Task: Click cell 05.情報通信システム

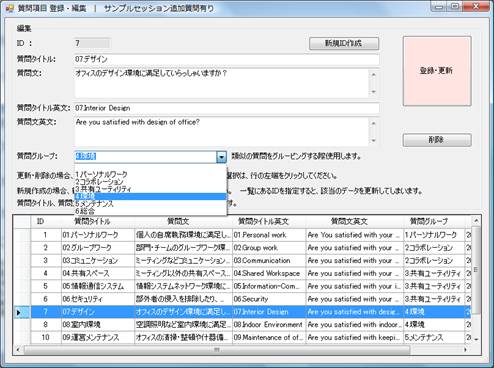Action: click(x=98, y=286)
